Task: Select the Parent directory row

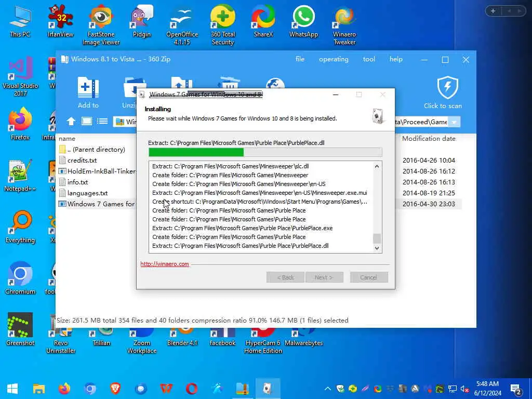Action: click(96, 149)
